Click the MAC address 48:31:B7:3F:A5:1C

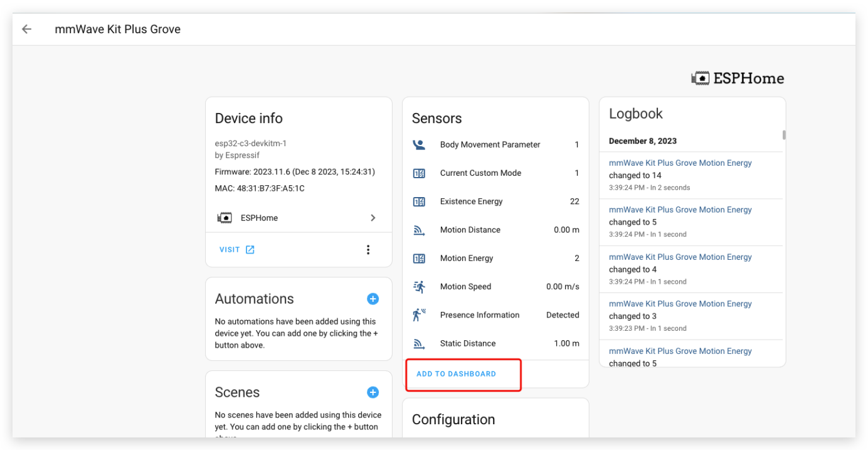tap(260, 188)
